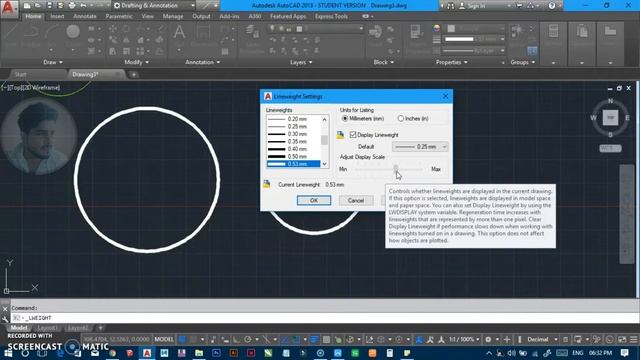Select the Line tool in Draw panel

click(10, 33)
